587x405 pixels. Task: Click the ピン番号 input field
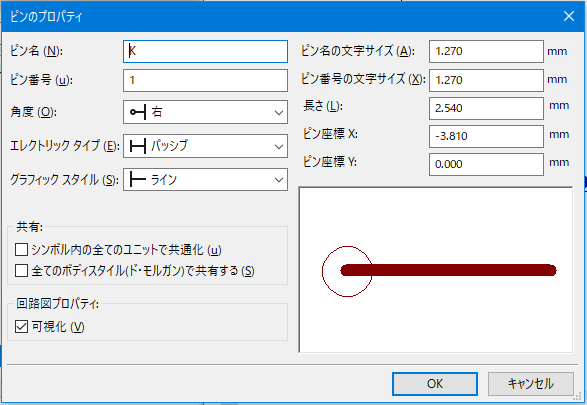pos(205,80)
